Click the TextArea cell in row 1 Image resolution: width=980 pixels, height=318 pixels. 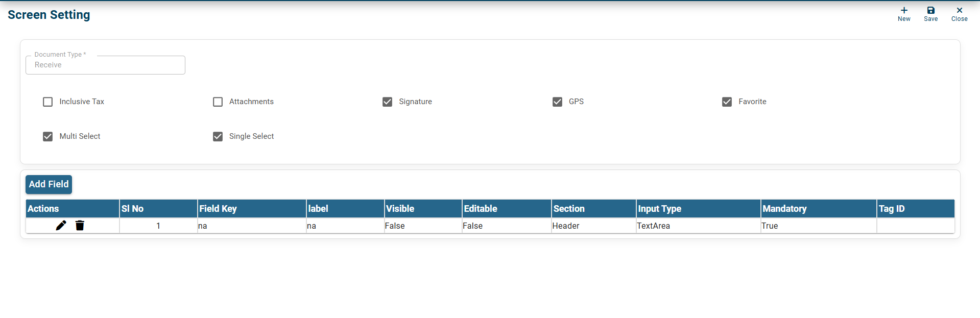pyautogui.click(x=653, y=226)
